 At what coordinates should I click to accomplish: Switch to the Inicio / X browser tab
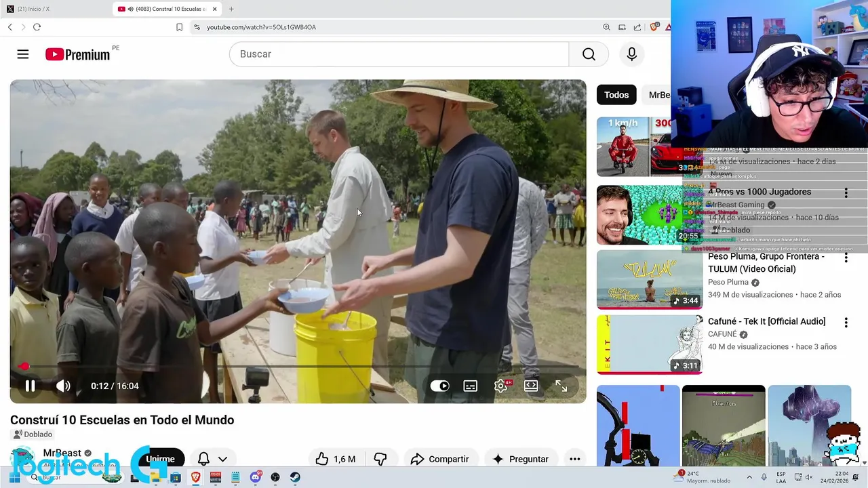[x=54, y=9]
